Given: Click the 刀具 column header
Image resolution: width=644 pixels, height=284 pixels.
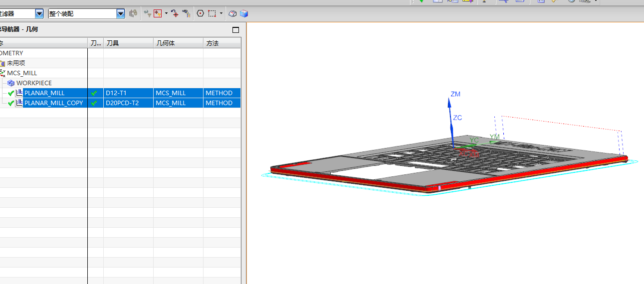Looking at the screenshot, I should (128, 43).
